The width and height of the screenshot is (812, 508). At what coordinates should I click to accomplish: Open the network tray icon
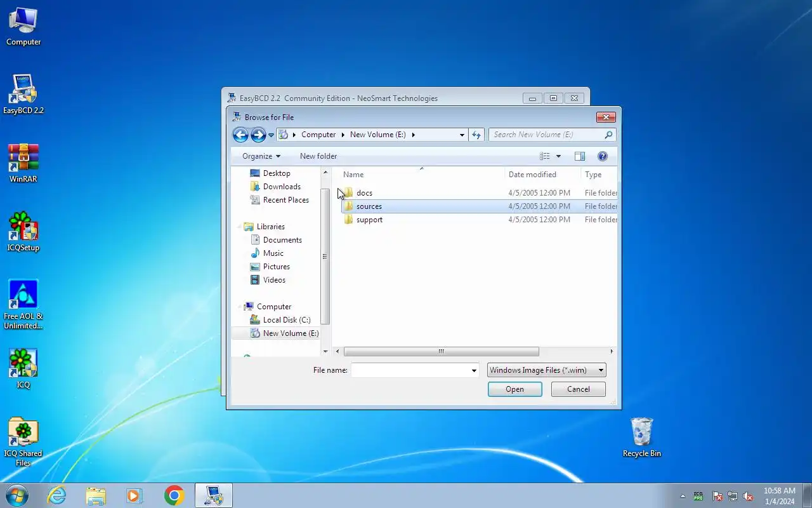[x=733, y=496]
